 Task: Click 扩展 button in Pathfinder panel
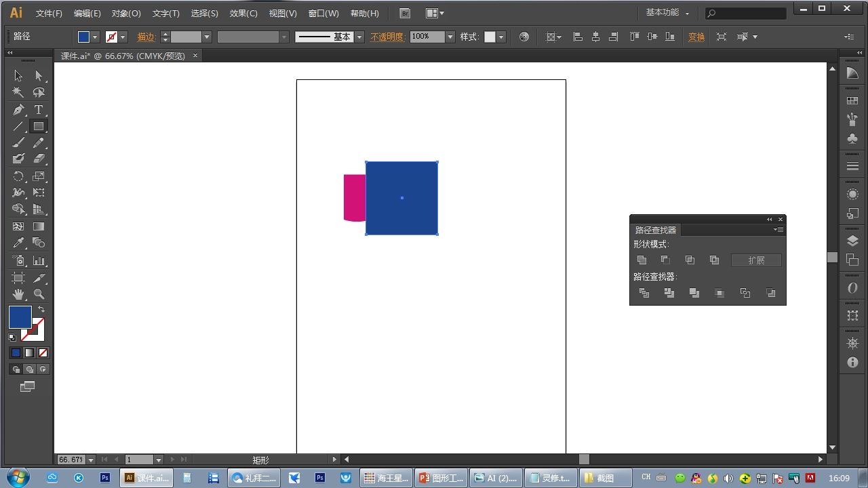point(756,260)
